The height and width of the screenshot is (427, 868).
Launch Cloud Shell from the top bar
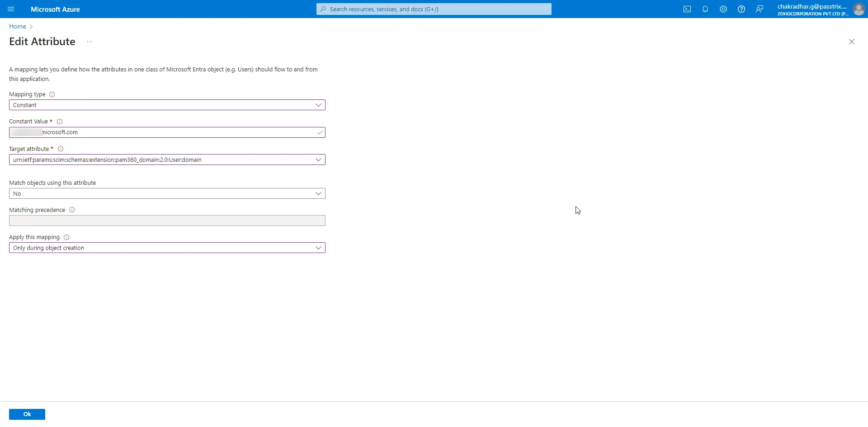687,9
